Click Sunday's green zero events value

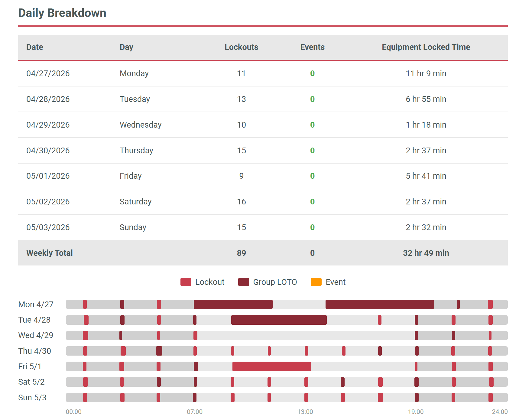click(312, 227)
